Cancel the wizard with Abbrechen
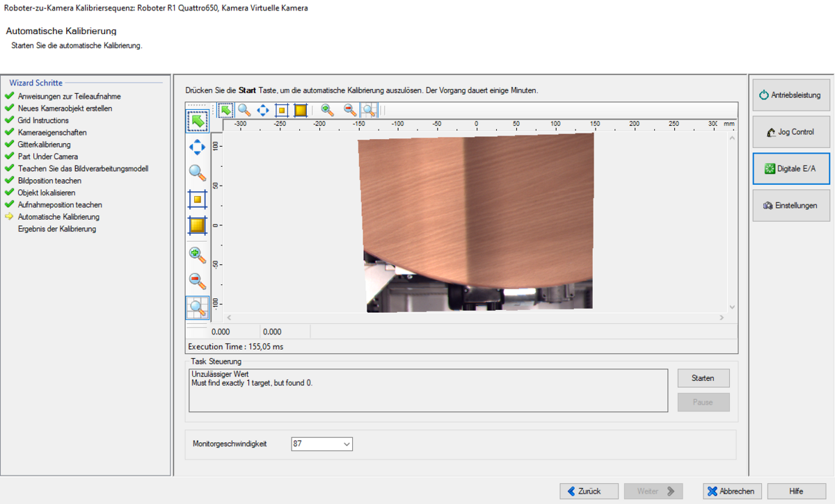 [x=732, y=491]
